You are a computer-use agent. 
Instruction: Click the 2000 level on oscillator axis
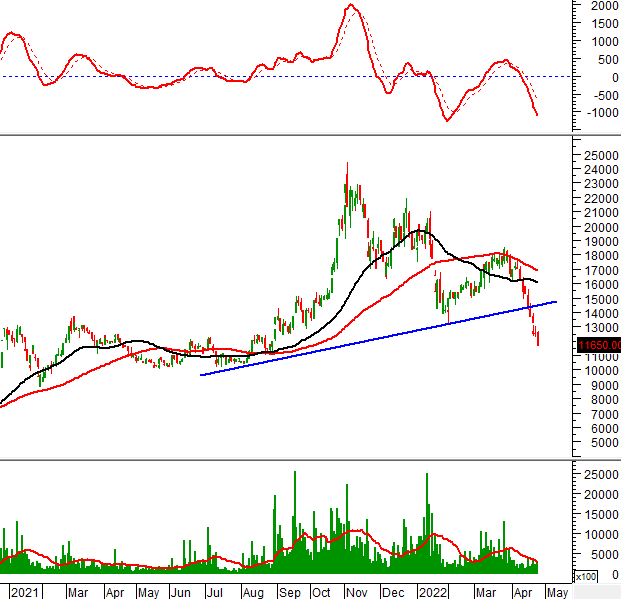coord(602,6)
